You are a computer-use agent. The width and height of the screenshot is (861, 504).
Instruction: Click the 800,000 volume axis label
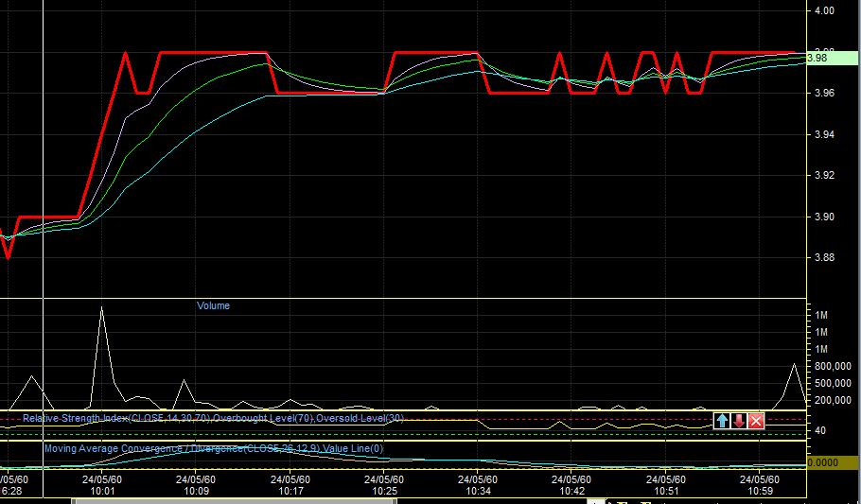click(x=833, y=366)
